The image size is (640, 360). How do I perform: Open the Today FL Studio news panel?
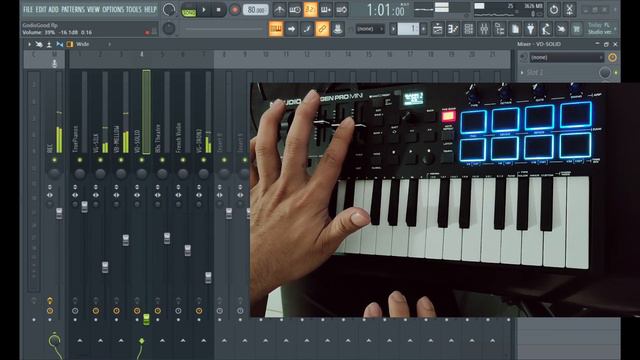pyautogui.click(x=601, y=29)
